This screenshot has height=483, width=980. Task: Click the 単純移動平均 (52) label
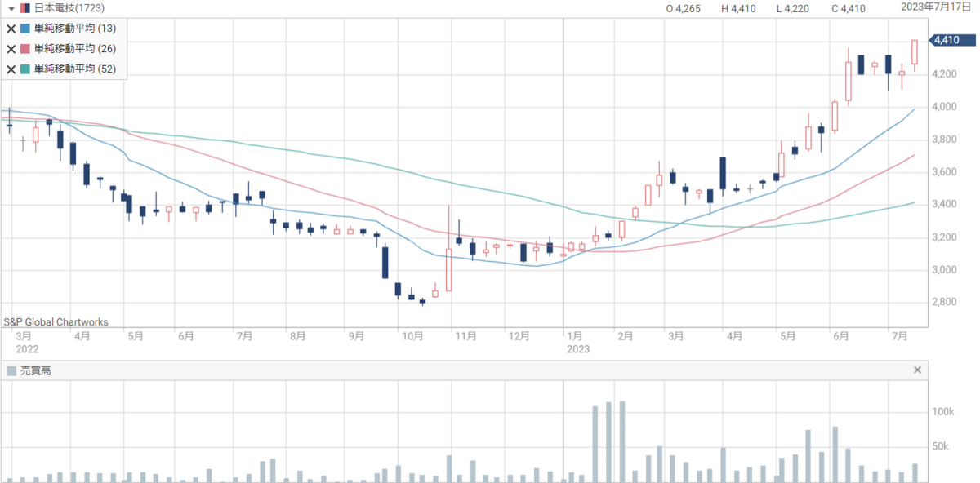click(75, 69)
